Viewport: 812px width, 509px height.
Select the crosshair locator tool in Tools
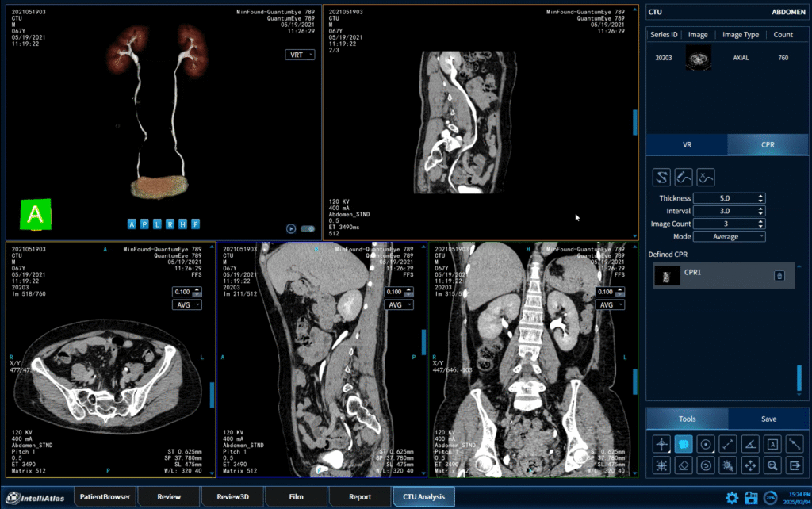[x=661, y=444]
